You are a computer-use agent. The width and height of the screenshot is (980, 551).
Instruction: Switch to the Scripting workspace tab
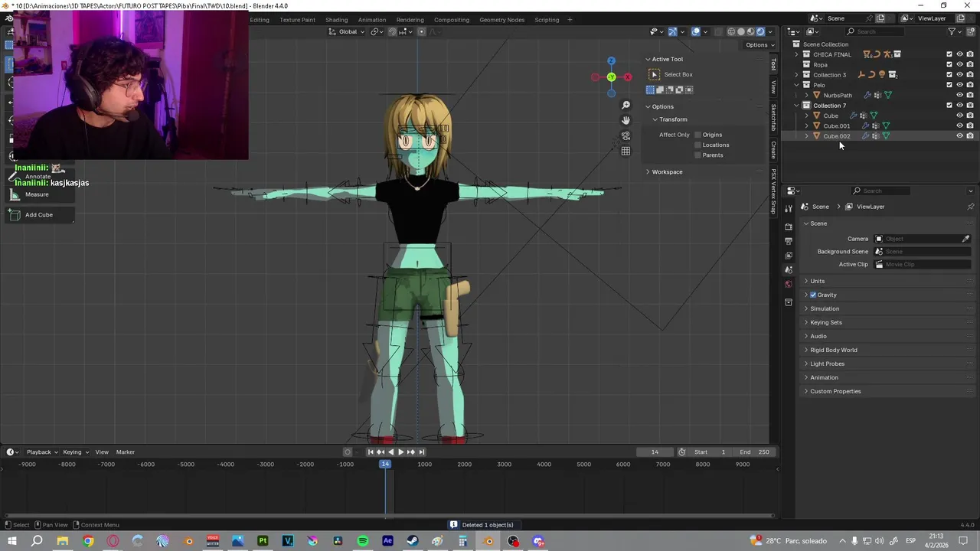pyautogui.click(x=547, y=20)
